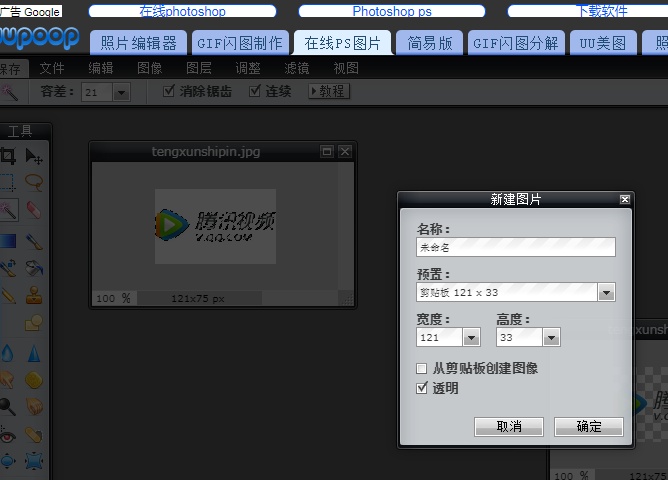Select the Pencil tool
Viewport: 668px width, 480px height.
click(x=8, y=295)
